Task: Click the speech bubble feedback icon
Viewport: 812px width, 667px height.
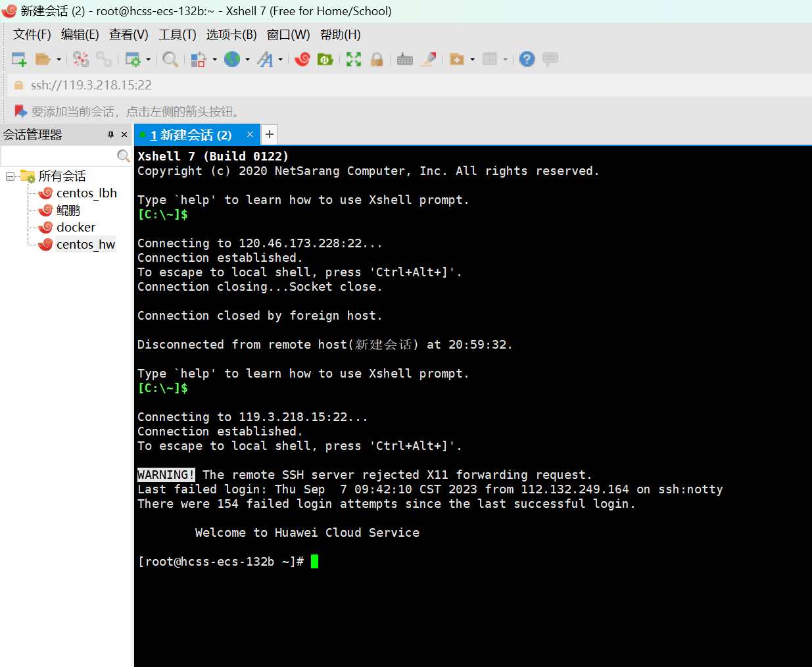Action: pos(550,59)
